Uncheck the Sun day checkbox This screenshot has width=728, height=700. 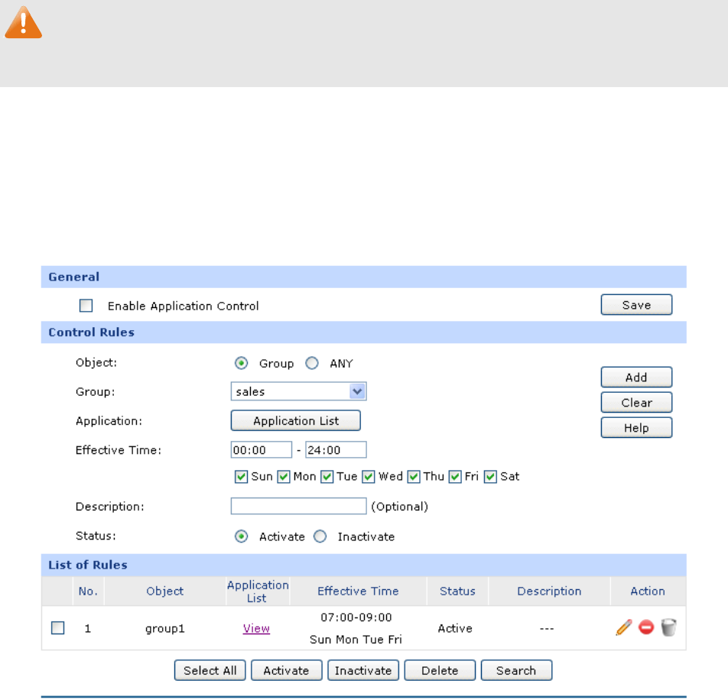point(241,476)
